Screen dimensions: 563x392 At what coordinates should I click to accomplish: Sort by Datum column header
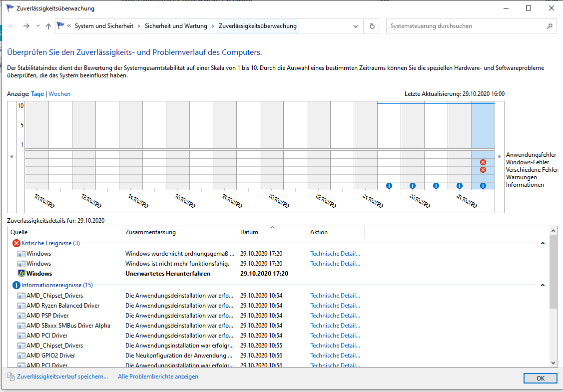(x=272, y=232)
